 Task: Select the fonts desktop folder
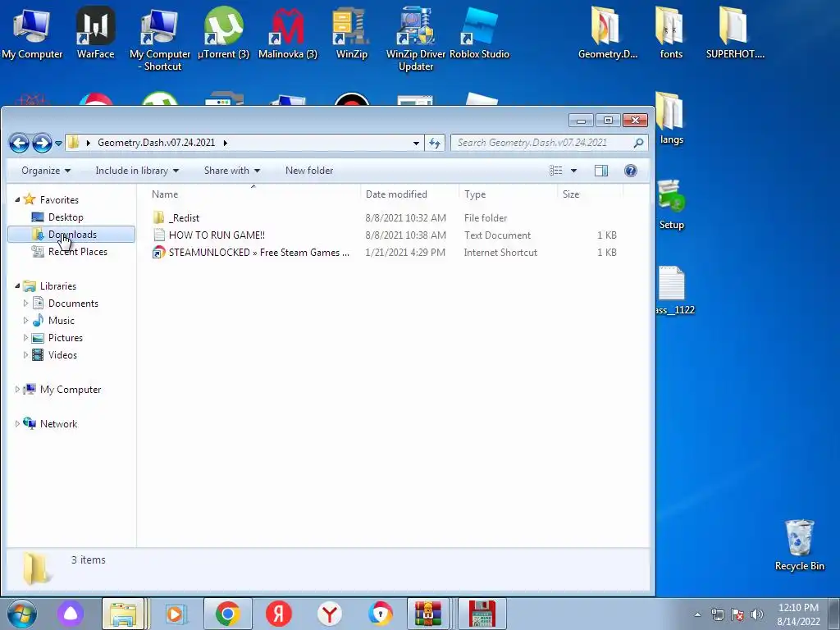click(x=671, y=32)
